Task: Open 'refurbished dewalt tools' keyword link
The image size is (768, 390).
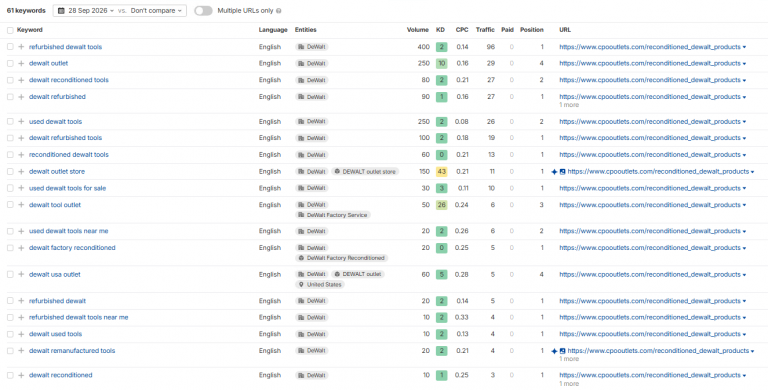Action: click(x=66, y=47)
